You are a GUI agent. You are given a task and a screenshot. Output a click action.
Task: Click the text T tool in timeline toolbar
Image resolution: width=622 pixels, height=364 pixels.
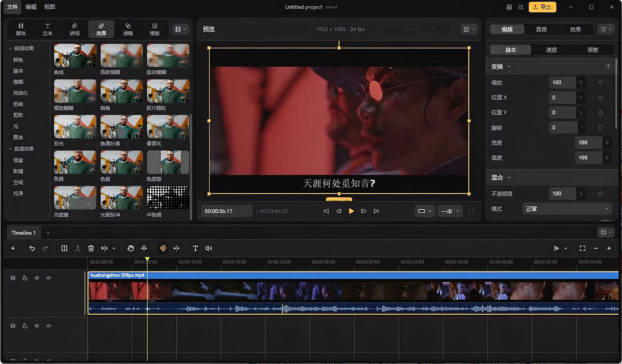195,248
